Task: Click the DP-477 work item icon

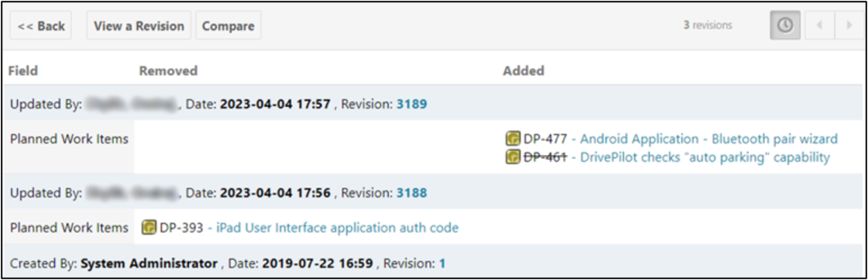Action: pyautogui.click(x=513, y=139)
